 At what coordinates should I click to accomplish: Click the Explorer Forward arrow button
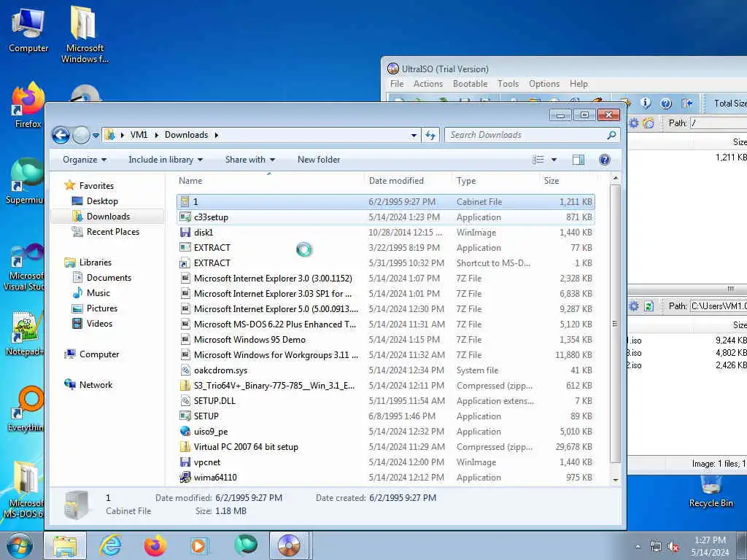click(81, 135)
